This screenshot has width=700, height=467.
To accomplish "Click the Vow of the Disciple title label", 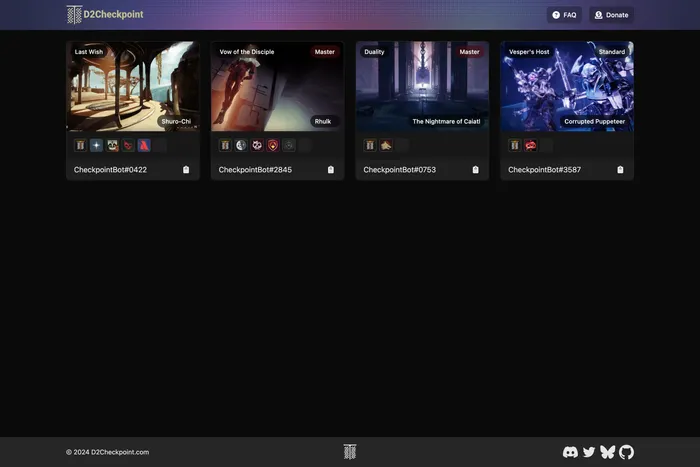I will pyautogui.click(x=247, y=52).
